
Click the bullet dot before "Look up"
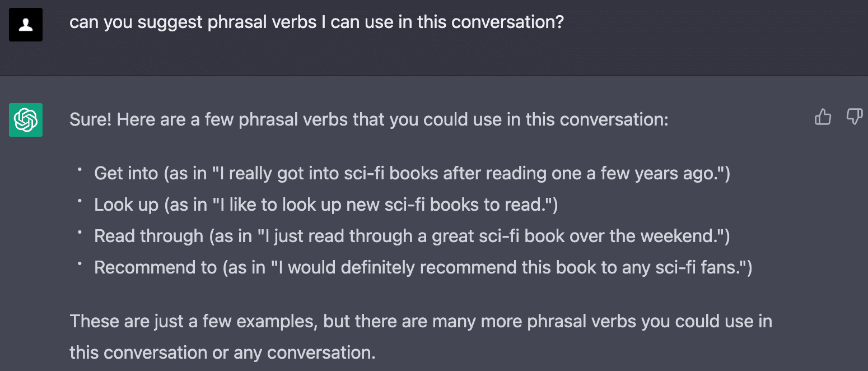[x=80, y=200]
